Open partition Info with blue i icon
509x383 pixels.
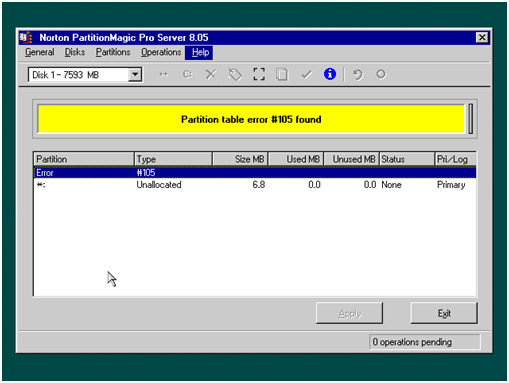click(330, 74)
